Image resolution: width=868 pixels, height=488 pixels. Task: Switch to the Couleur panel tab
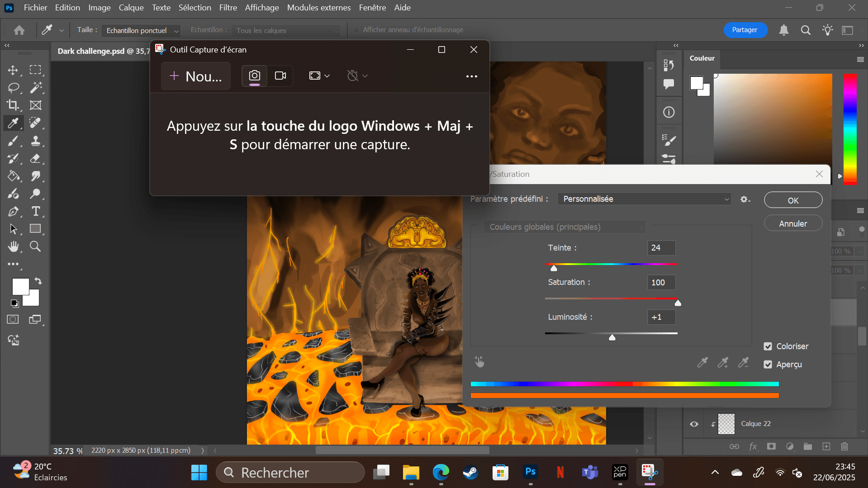click(x=702, y=58)
